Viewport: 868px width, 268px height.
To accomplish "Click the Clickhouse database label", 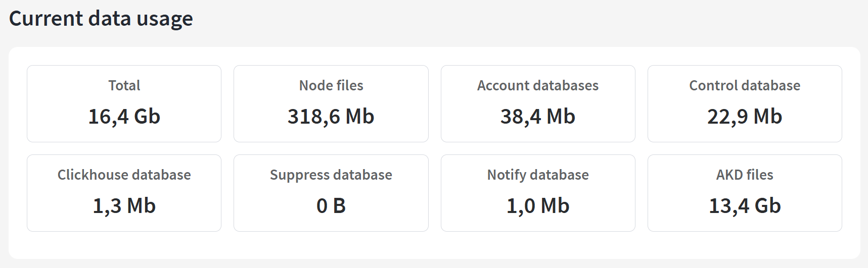I will coord(124,175).
